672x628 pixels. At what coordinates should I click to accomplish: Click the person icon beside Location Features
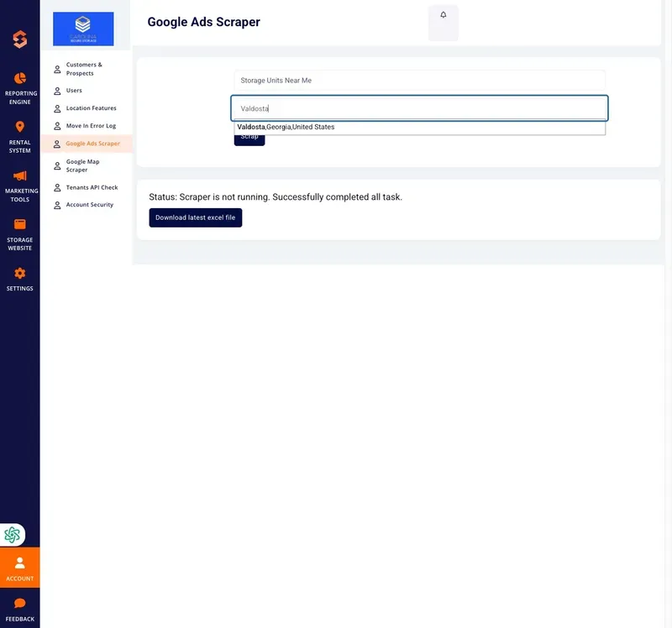(57, 109)
